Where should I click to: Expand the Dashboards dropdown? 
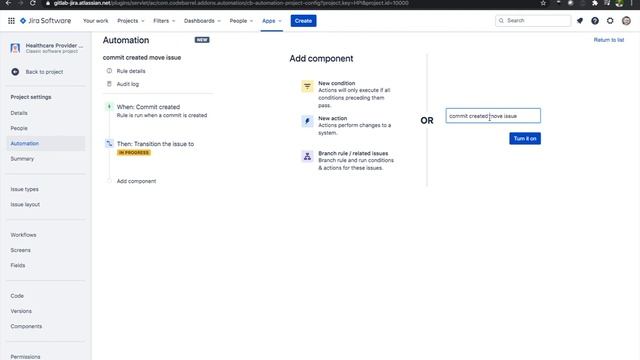202,21
